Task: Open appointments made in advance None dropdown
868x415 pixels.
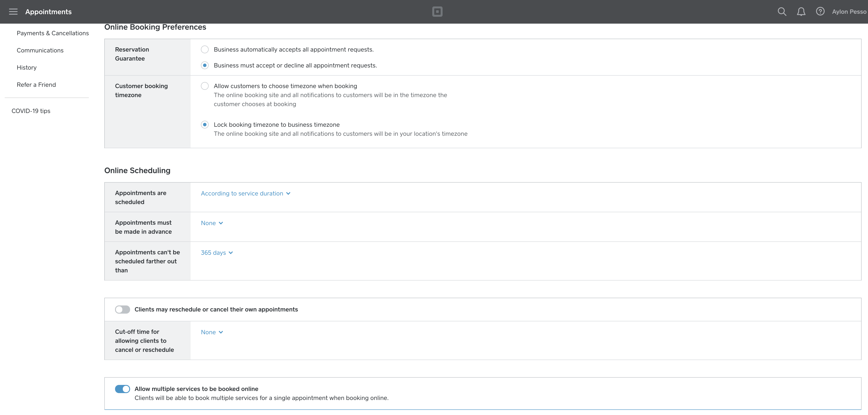Action: 212,223
